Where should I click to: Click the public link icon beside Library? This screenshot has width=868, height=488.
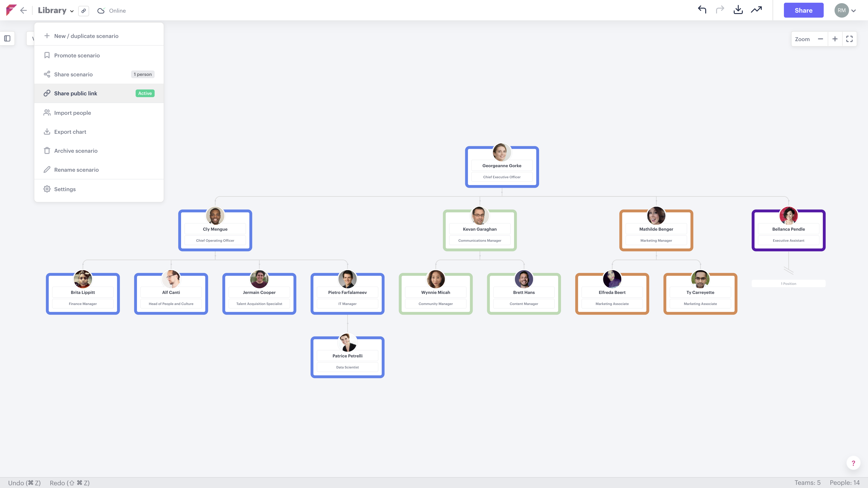click(84, 10)
